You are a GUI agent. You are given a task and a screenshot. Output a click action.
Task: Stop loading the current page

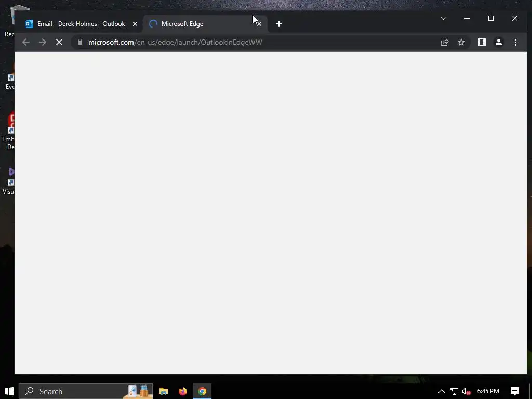[x=59, y=42]
